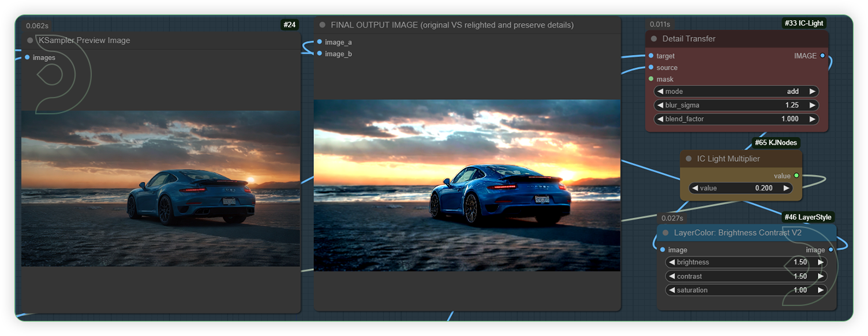Viewport: 868px width, 336px height.
Task: Click the #24 node ID badge
Action: [289, 25]
